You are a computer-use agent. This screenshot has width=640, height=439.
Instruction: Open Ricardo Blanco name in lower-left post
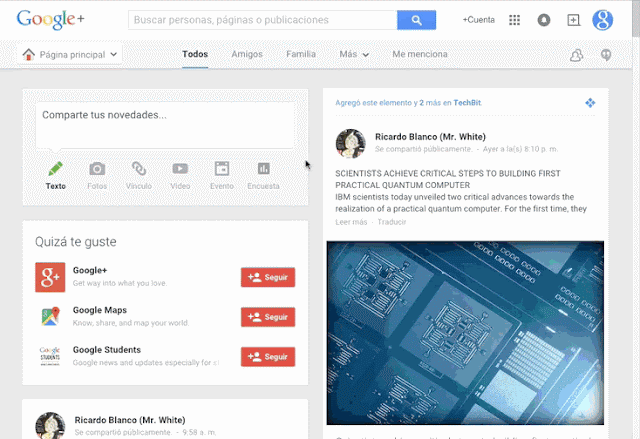click(130, 420)
